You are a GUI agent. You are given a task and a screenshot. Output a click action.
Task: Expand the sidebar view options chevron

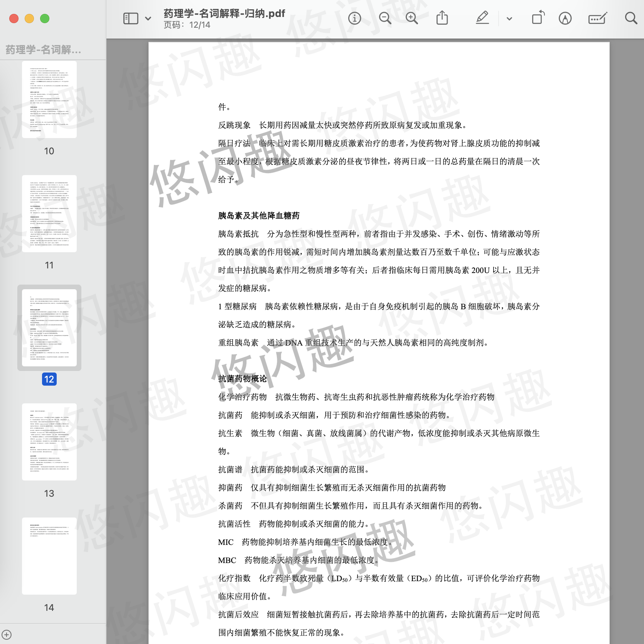click(x=148, y=19)
